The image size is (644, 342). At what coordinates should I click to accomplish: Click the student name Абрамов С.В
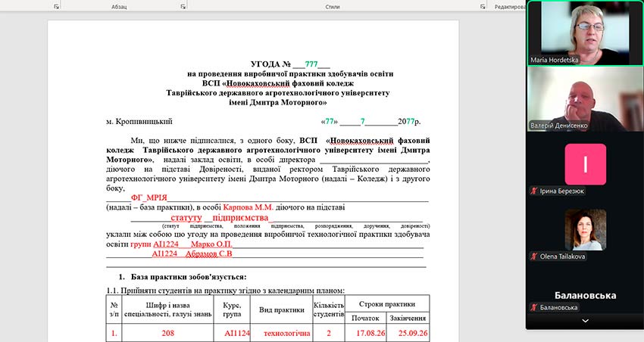[x=208, y=253]
